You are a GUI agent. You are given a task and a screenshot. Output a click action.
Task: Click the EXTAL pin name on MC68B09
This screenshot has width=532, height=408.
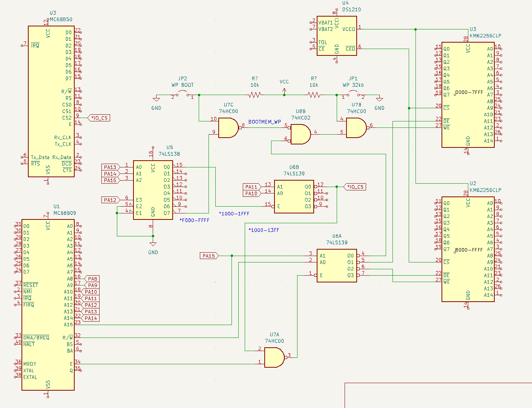30,377
